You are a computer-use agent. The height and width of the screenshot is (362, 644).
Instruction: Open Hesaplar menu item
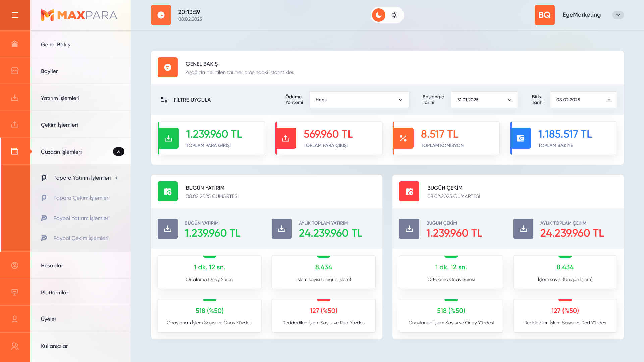tap(52, 265)
